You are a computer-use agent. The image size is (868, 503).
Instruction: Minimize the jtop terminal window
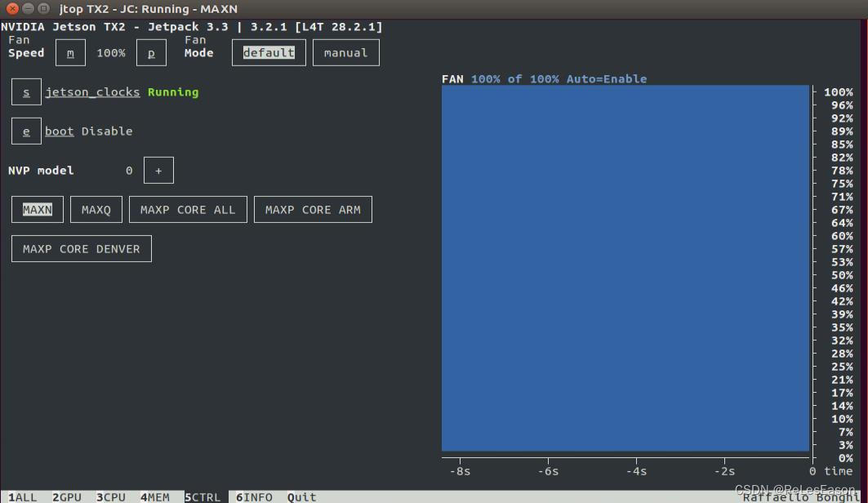28,9
